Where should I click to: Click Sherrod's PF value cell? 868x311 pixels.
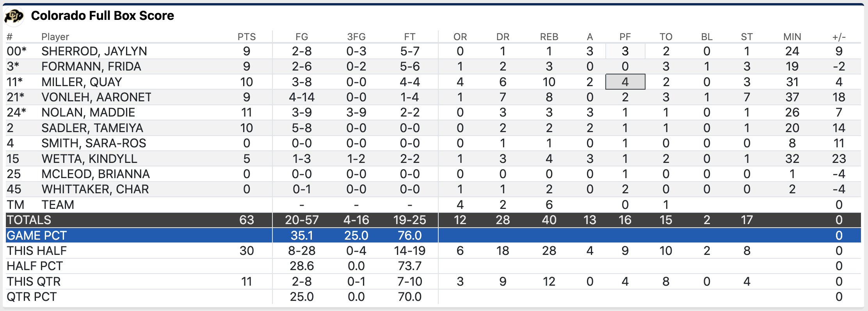[625, 51]
